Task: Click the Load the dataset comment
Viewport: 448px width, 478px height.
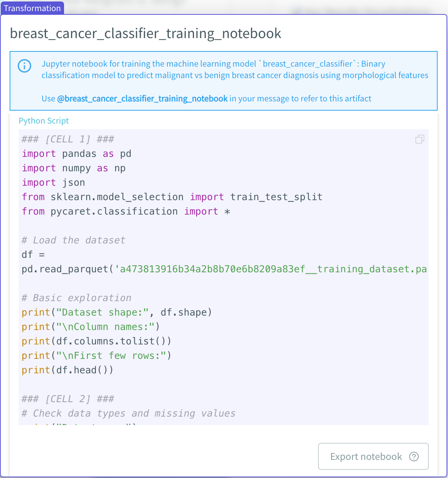Action: click(73, 240)
